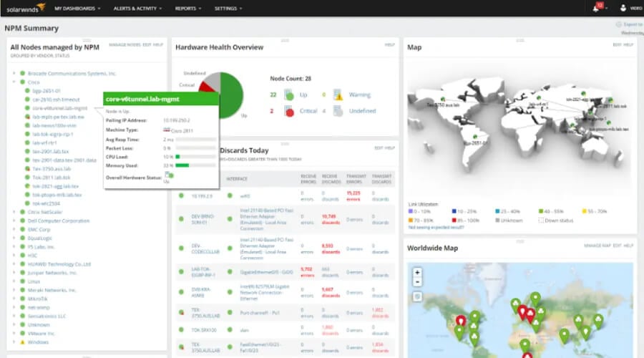Click the lab-mpls-pe node status icon
The height and width of the screenshot is (358, 644).
coord(27,117)
